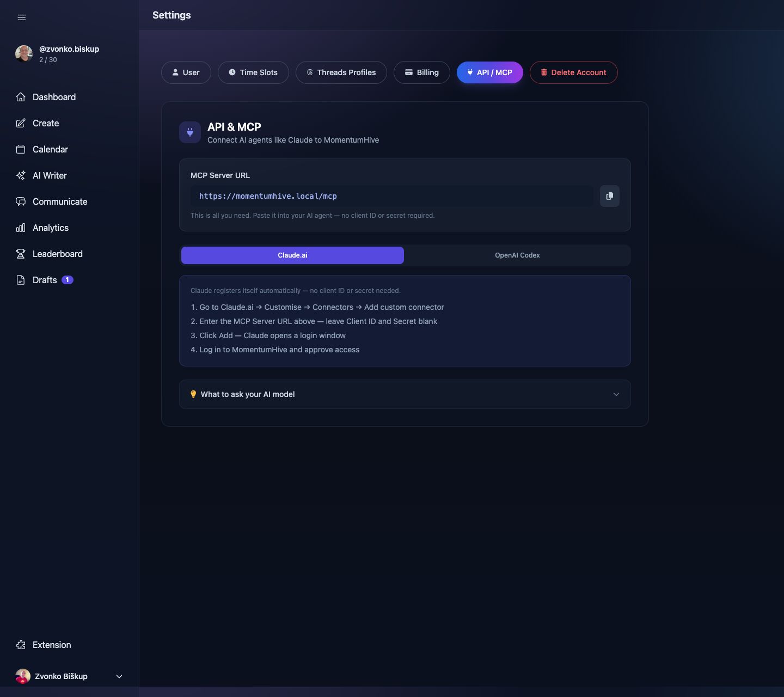The image size is (784, 697).
Task: Click the Communicate chat bubbles icon
Action: tap(21, 201)
